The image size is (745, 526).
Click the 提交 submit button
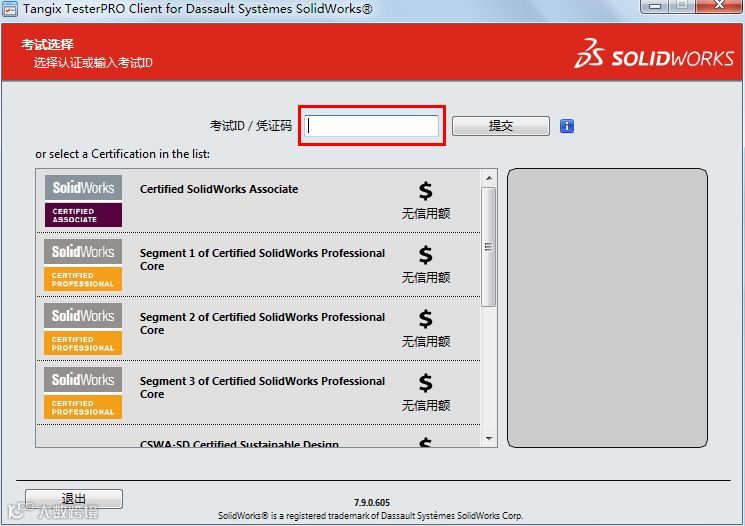501,126
